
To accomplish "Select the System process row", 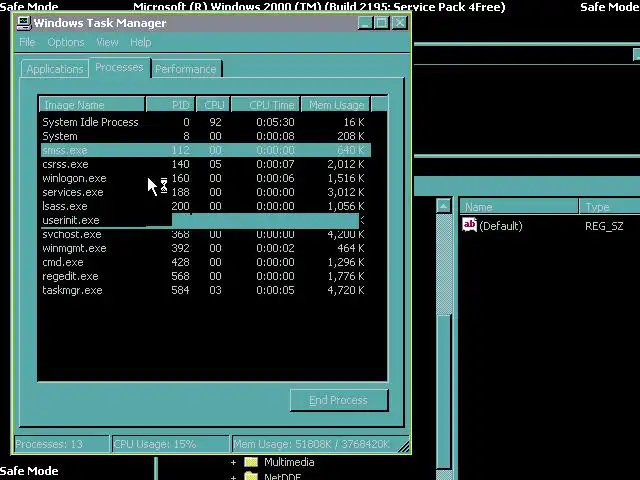I will point(204,136).
